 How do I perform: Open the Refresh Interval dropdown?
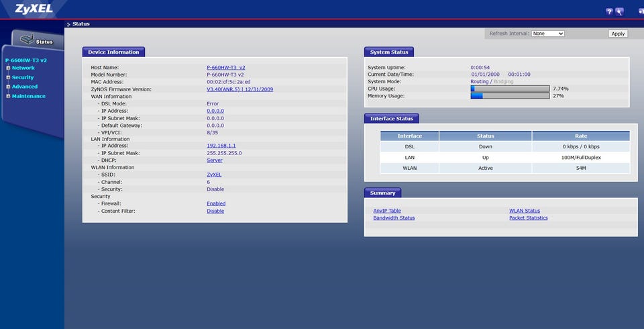548,34
